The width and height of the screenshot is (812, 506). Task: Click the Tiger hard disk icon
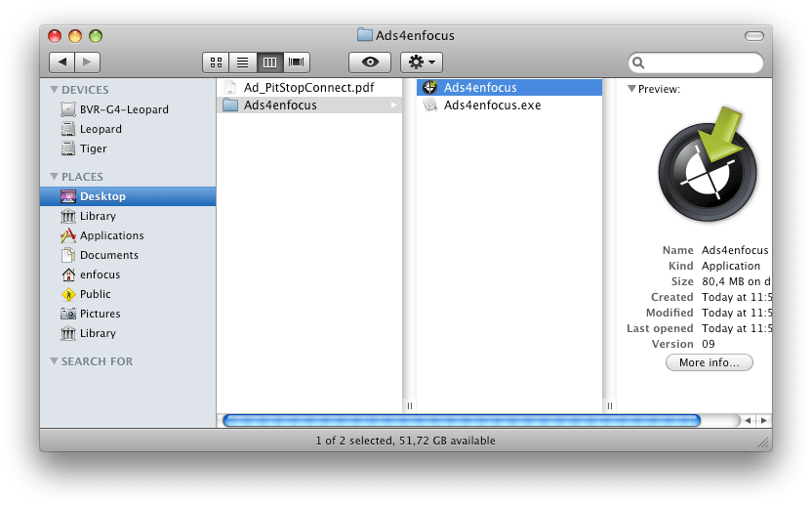[68, 148]
